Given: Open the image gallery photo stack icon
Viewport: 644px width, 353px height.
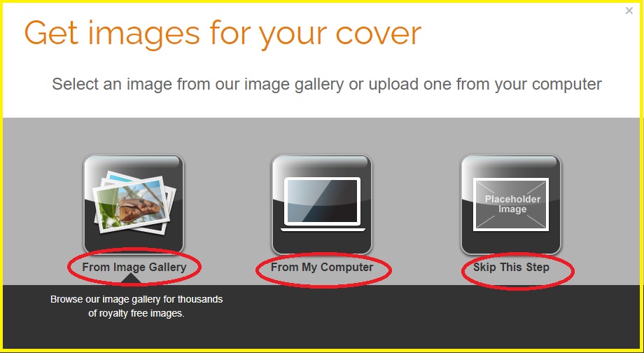Looking at the screenshot, I should [x=134, y=205].
